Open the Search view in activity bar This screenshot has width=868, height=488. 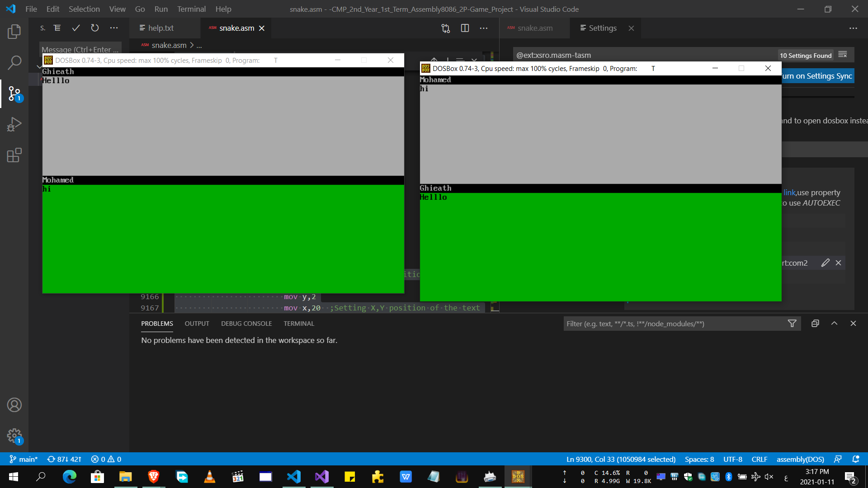click(14, 62)
